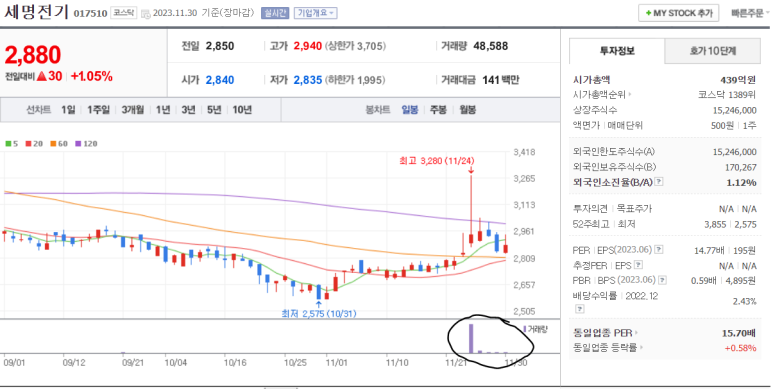Open help icon next to PBR BPS(2023.06)
Screen dimensions: 773x389
[x=663, y=280]
